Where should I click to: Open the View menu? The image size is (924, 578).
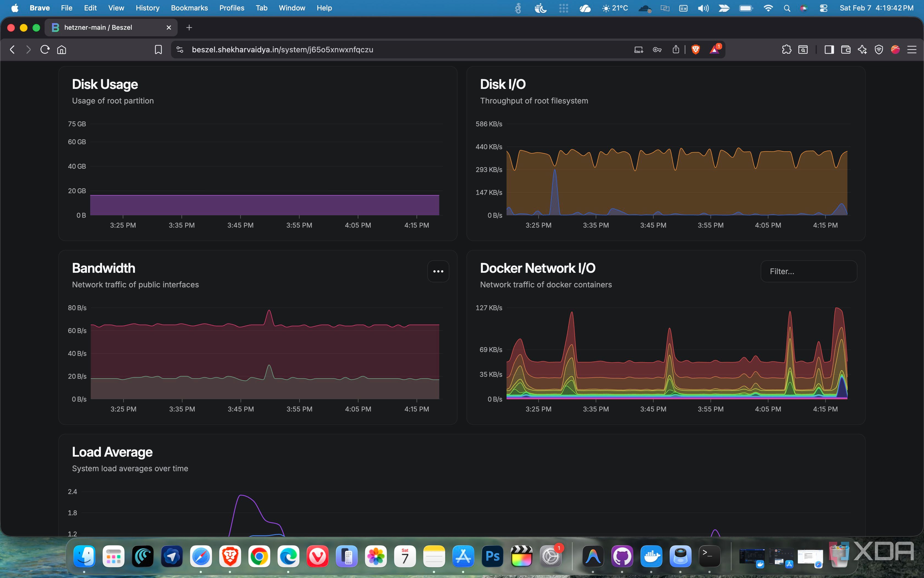116,8
